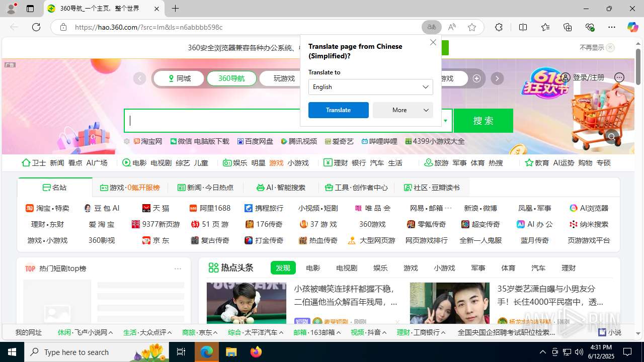Open the settings gear before 淘宝网
The width and height of the screenshot is (644, 362).
coord(127,141)
